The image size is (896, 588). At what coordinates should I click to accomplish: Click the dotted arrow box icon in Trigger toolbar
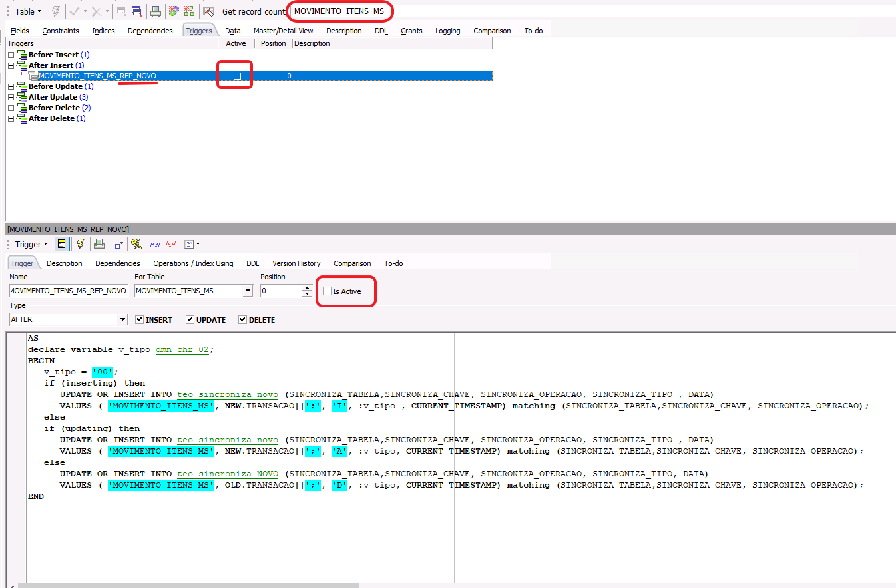118,244
